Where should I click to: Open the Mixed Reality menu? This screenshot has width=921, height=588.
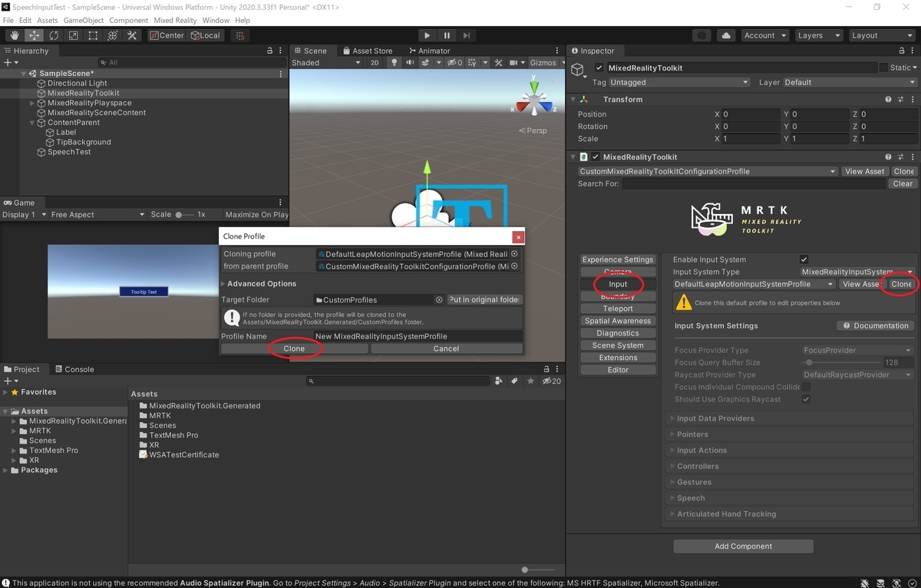coord(174,20)
